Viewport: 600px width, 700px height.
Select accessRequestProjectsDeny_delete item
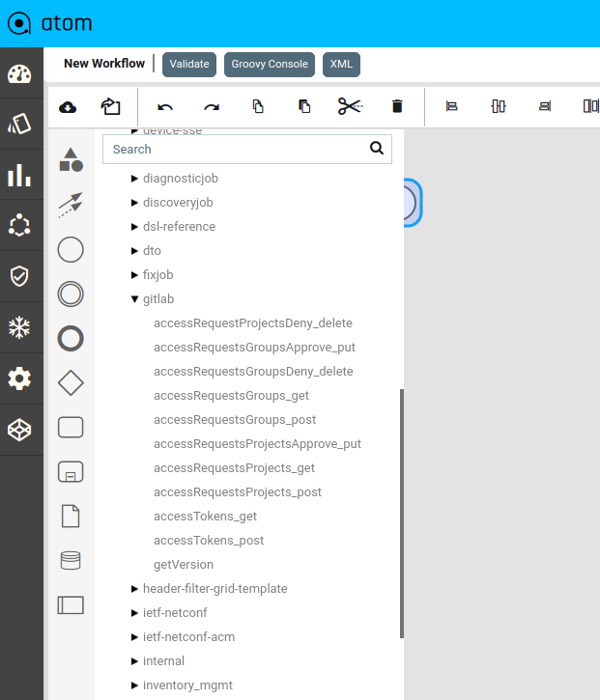tap(253, 323)
